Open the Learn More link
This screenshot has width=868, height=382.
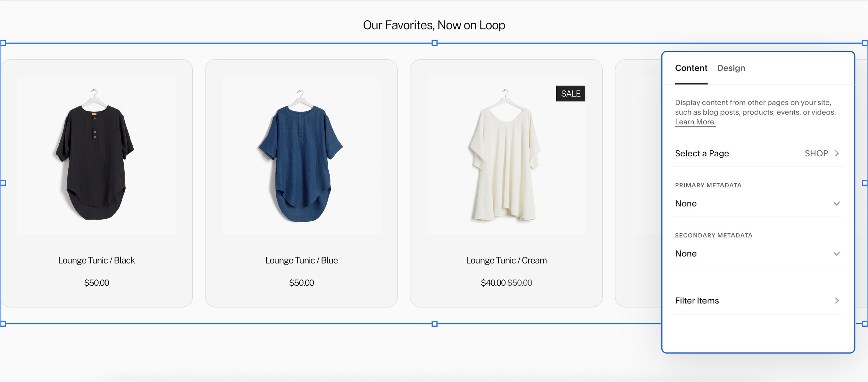tap(695, 122)
